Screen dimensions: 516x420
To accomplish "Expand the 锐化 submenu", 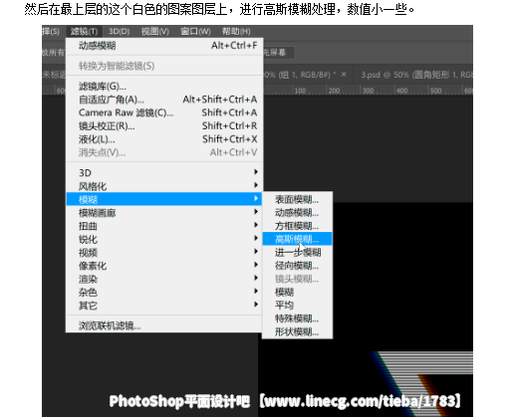I will pyautogui.click(x=164, y=239).
